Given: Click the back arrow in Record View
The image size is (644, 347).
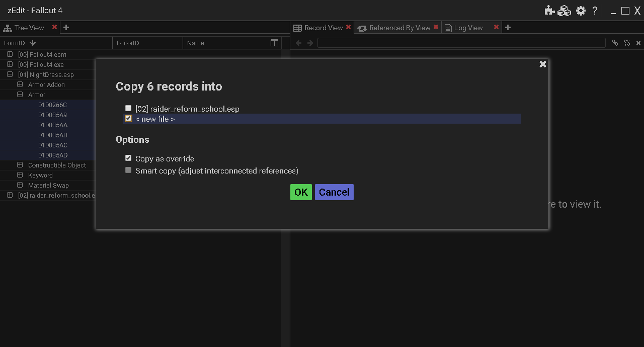Looking at the screenshot, I should (298, 43).
